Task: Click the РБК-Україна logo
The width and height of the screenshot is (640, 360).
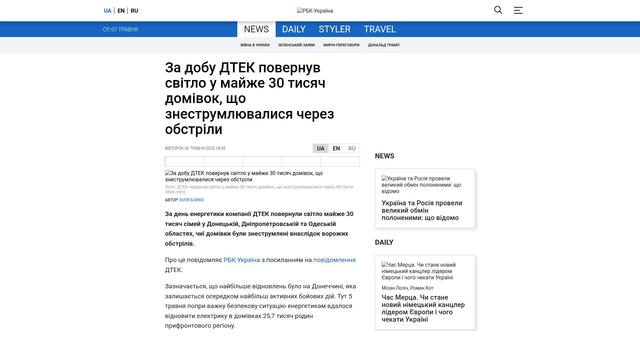Action: (315, 11)
